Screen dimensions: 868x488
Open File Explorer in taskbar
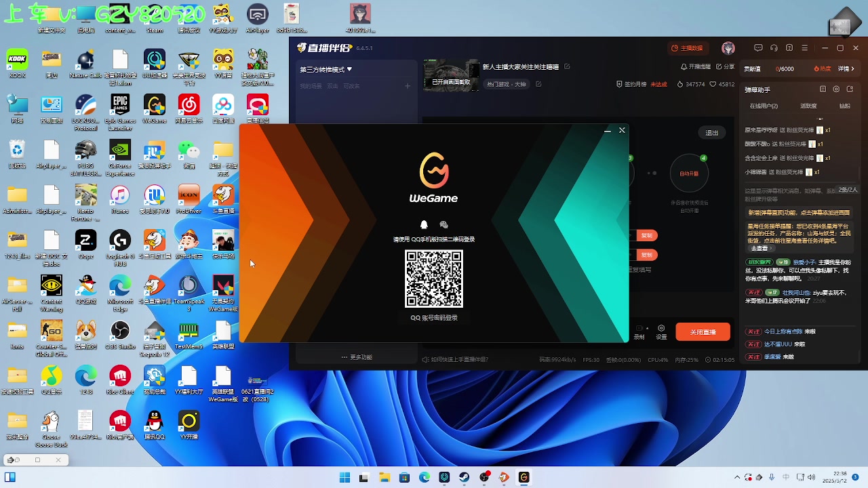click(384, 477)
